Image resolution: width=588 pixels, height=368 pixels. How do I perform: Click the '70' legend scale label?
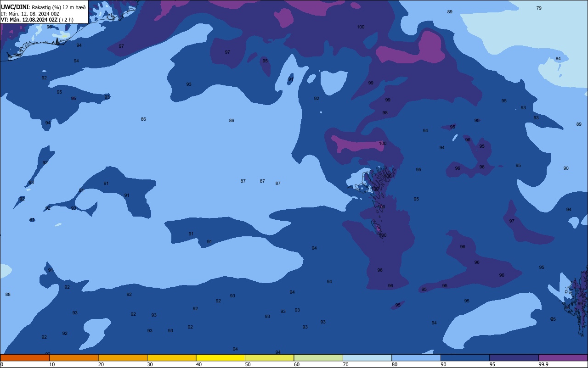click(x=346, y=364)
